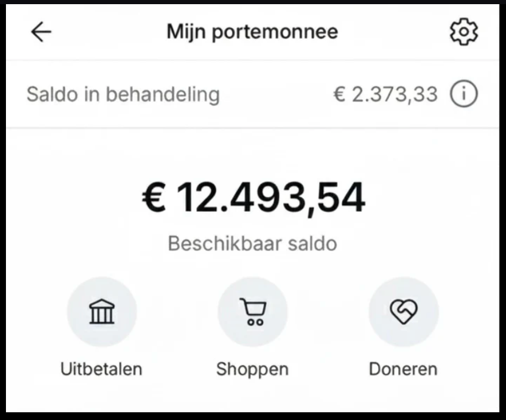Click the Uitbetalen text label

(101, 369)
